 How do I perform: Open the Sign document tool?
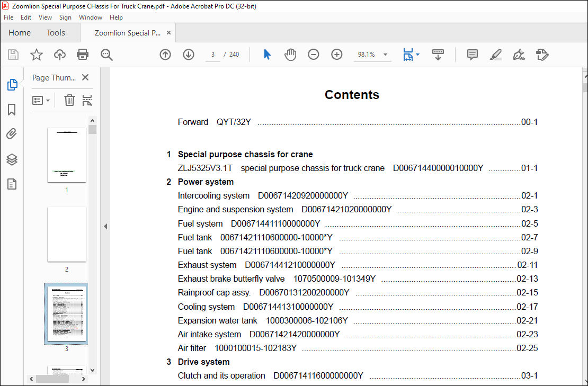click(519, 55)
